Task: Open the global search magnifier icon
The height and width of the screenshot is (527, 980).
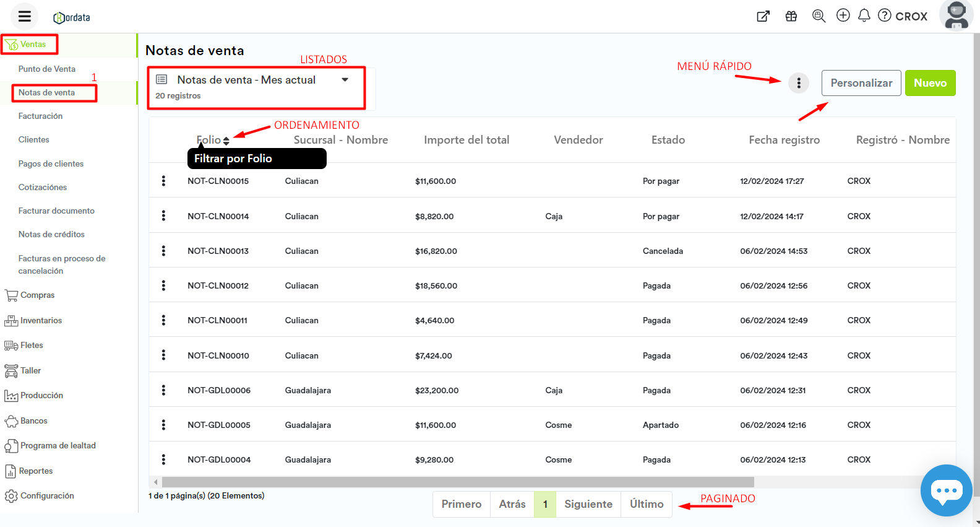Action: point(819,16)
